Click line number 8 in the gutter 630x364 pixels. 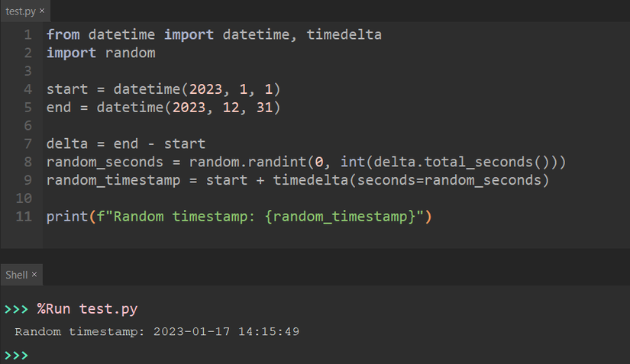[27, 162]
